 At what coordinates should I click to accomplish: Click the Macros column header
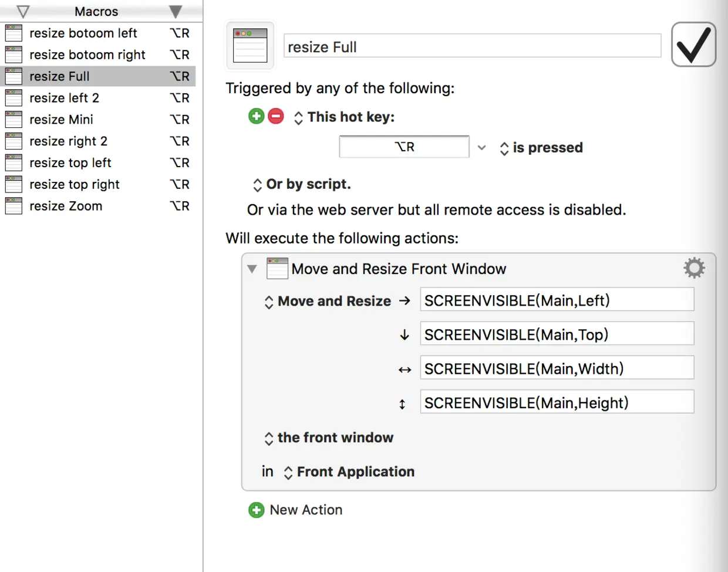click(x=96, y=12)
